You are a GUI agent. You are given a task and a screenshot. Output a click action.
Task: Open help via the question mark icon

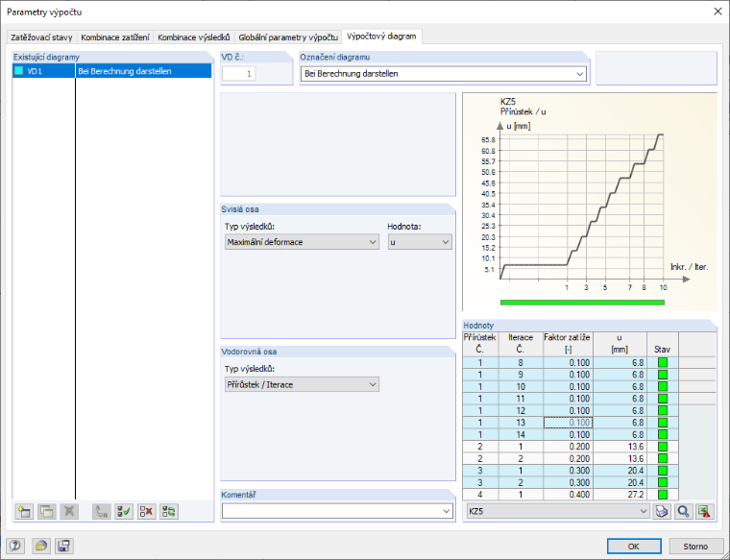coord(15,546)
